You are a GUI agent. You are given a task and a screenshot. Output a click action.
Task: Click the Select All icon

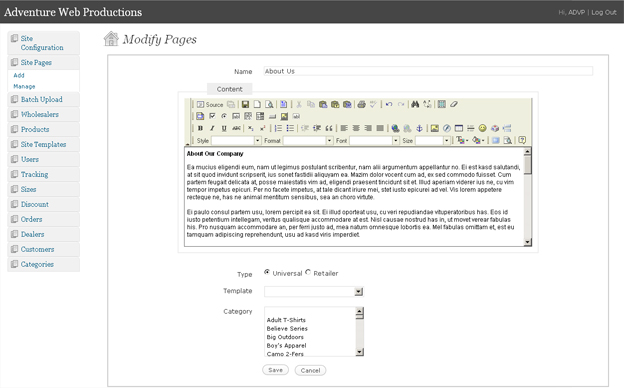[441, 104]
